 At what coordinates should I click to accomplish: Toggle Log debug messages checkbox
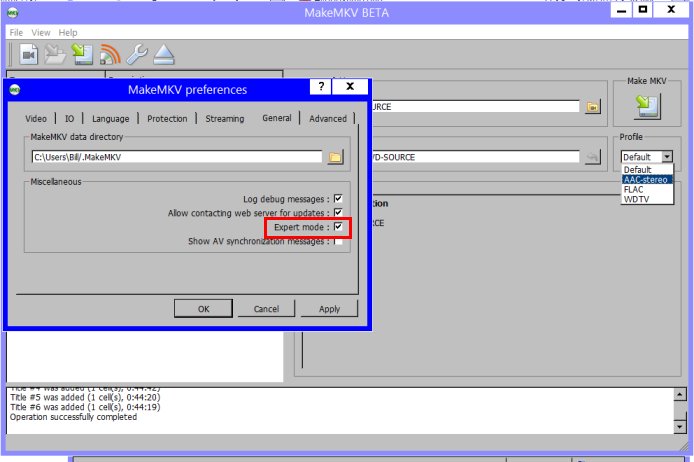(338, 199)
